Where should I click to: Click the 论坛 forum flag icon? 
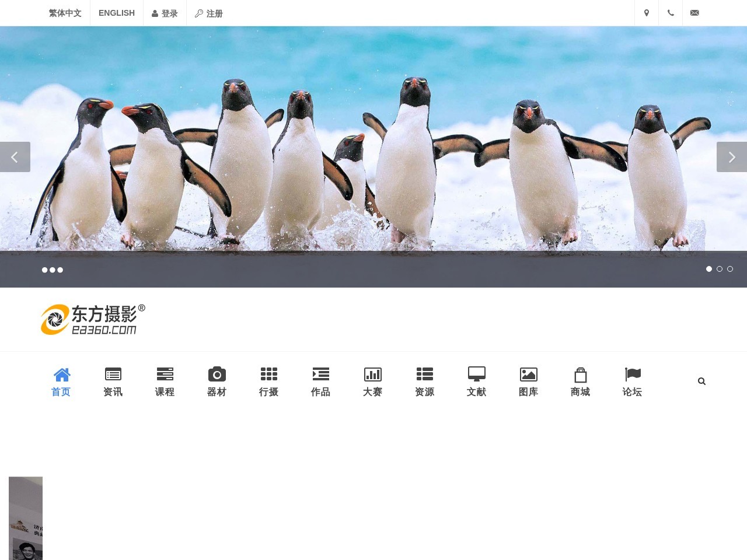point(632,374)
